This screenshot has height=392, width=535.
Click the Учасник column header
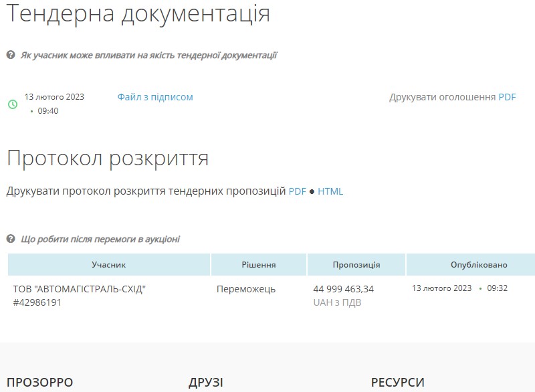[x=109, y=265]
